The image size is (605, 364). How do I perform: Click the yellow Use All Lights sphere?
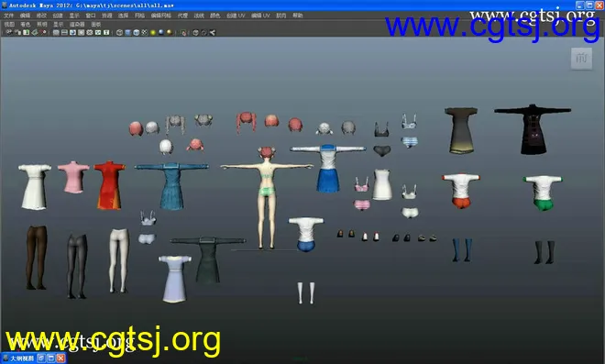(x=153, y=32)
